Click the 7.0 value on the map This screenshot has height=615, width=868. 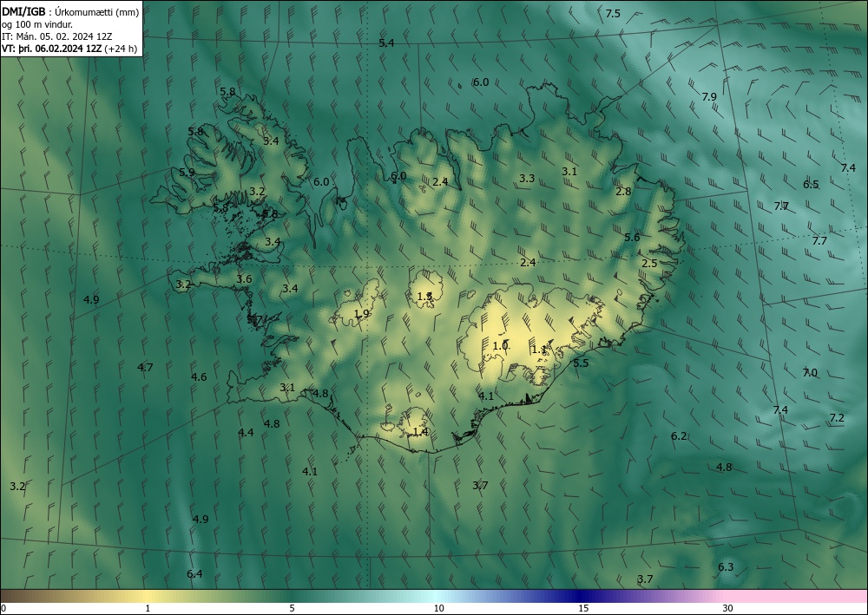click(810, 373)
